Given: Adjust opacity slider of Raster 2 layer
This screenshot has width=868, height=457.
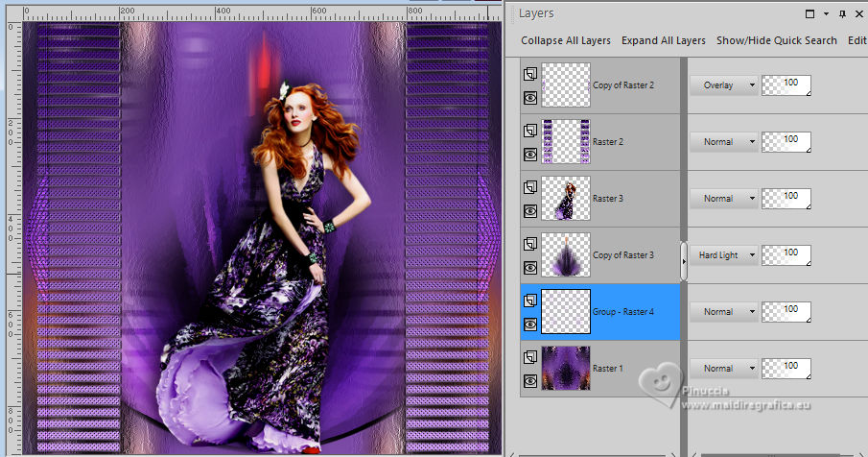Looking at the screenshot, I should 786,142.
